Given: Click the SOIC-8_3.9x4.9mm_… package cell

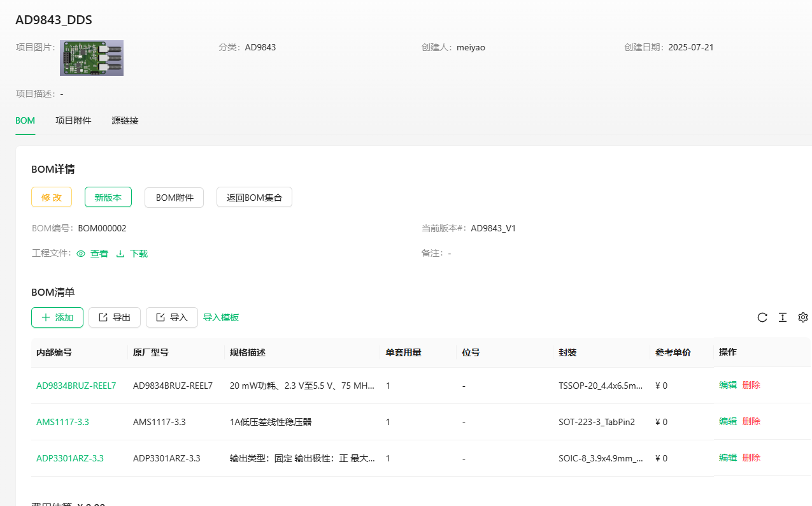Looking at the screenshot, I should point(601,458).
